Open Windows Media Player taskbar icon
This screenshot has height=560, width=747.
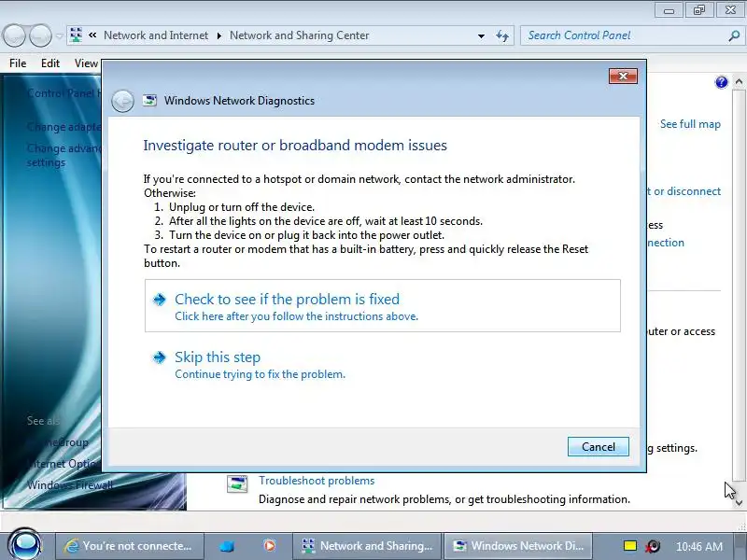[269, 545]
